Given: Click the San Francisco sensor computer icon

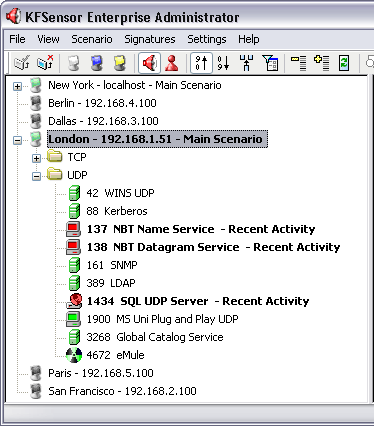Looking at the screenshot, I should click(x=35, y=391).
